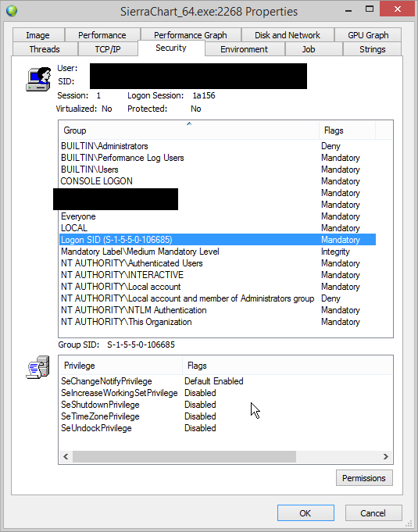Image resolution: width=418 pixels, height=532 pixels.
Task: Click the privilege list left scroll arrow
Action: coord(66,457)
